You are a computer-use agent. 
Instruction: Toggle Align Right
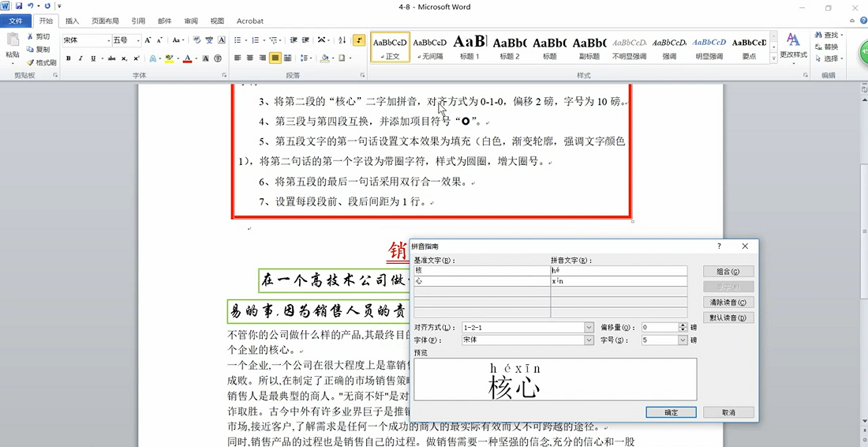coord(262,58)
